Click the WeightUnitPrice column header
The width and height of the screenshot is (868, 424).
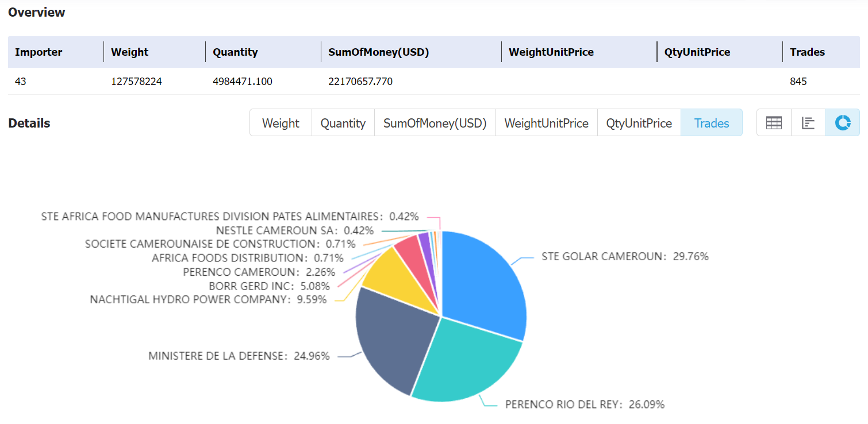[551, 52]
